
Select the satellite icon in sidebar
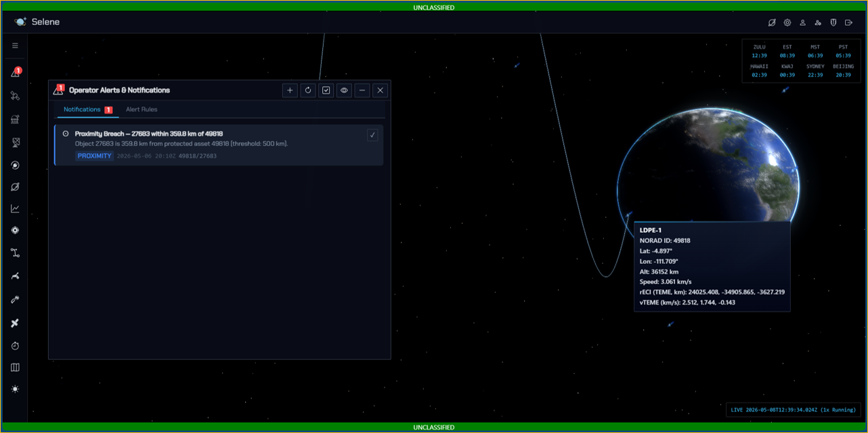pos(15,323)
